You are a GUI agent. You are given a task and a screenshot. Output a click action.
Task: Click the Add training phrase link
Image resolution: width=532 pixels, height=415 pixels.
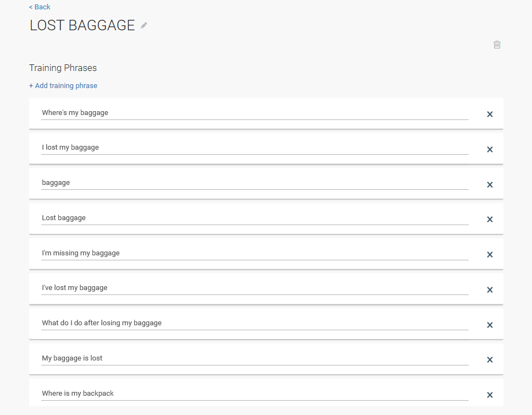[x=63, y=86]
